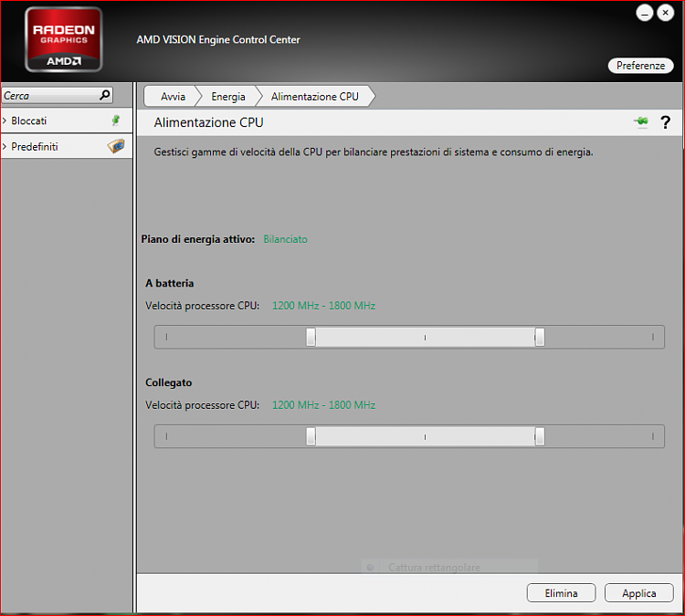Viewport: 685px width, 616px height.
Task: Click the Applica button
Action: pyautogui.click(x=638, y=593)
